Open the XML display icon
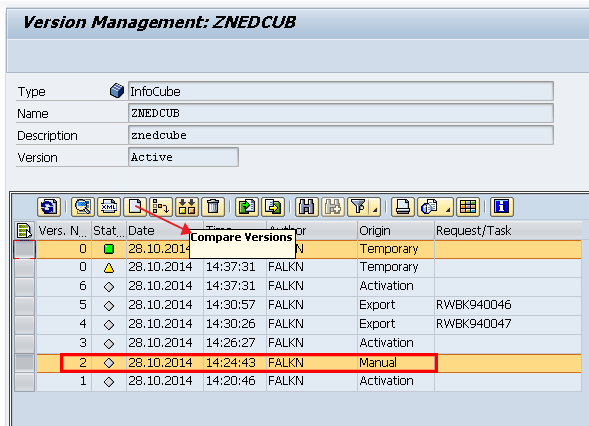This screenshot has width=589, height=426. [109, 207]
